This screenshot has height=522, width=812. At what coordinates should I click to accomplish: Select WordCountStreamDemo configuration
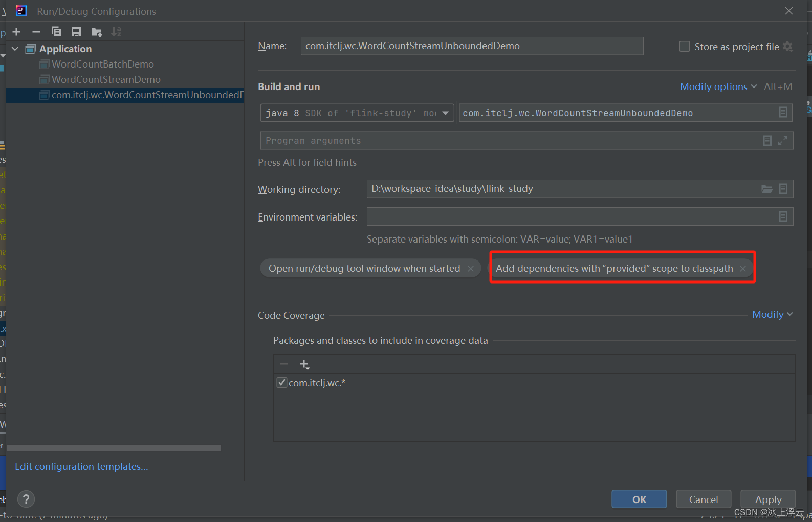click(x=106, y=79)
